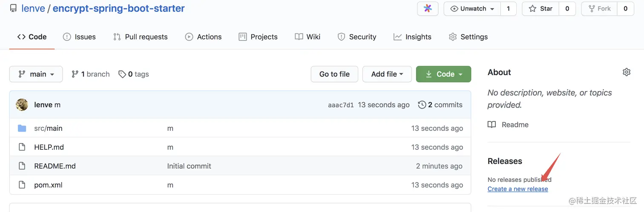Screen dimensions: 644x212
Task: Open the README.md file
Action: click(x=55, y=166)
